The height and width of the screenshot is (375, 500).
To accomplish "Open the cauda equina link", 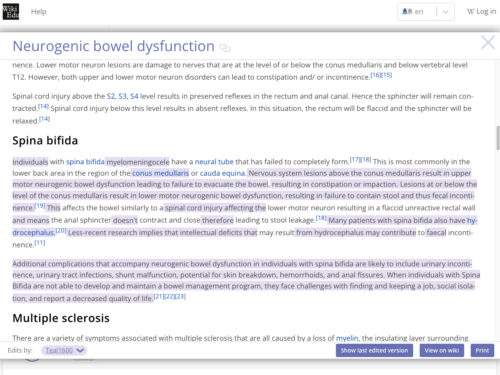I will (x=222, y=173).
